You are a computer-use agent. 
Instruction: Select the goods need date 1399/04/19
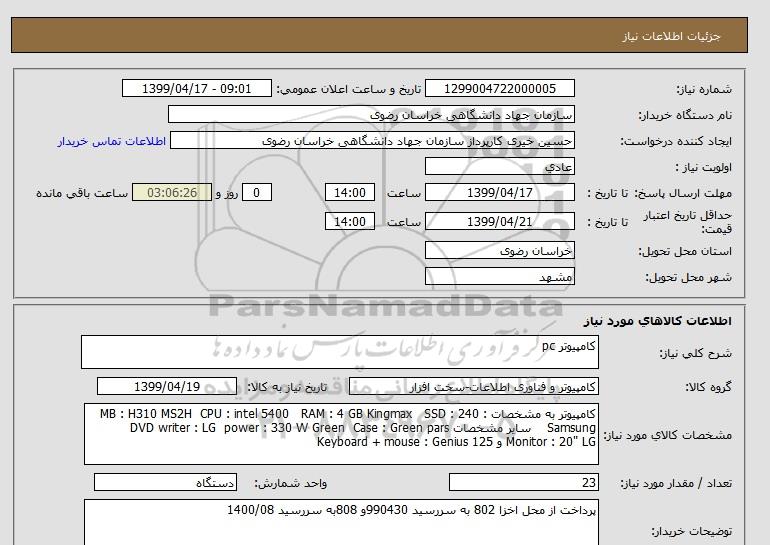click(x=167, y=386)
